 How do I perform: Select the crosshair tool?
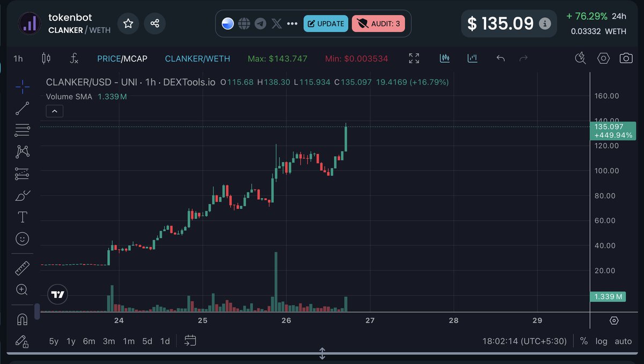(22, 87)
